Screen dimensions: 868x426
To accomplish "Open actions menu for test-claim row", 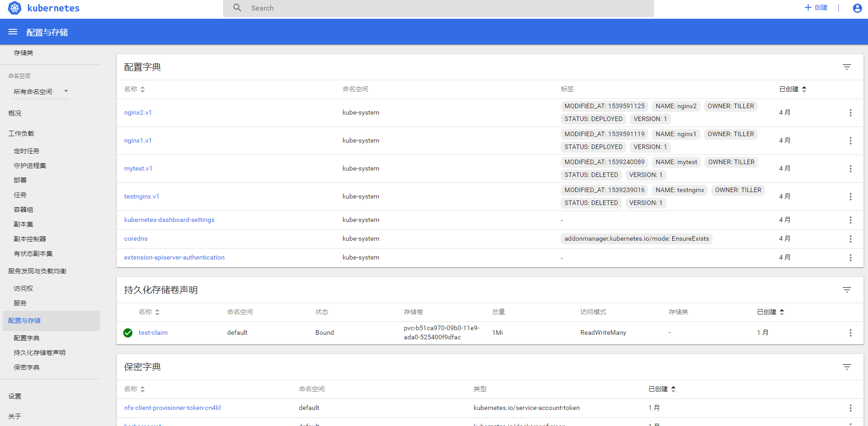I will 851,333.
